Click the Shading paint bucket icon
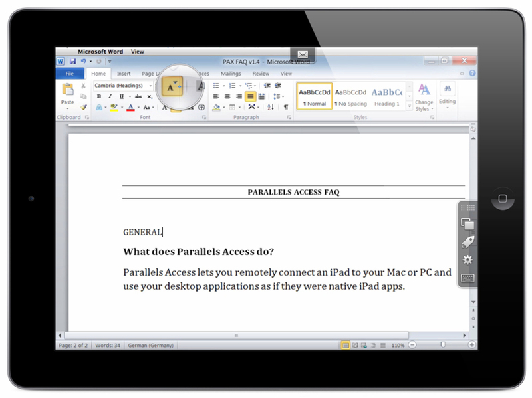Viewport: 532px width, 398px height. [x=216, y=107]
